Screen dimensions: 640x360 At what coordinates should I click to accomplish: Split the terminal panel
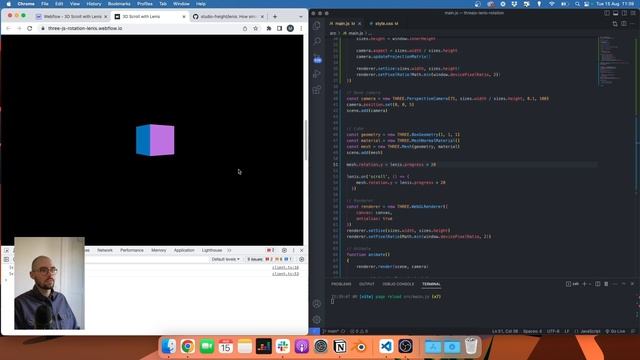598,284
